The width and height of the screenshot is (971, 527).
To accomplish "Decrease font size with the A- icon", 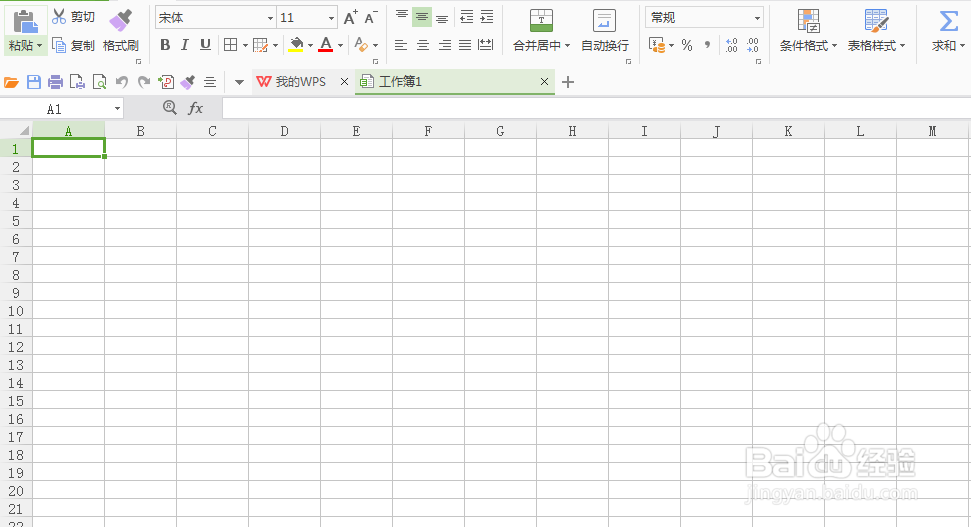I will 371,18.
